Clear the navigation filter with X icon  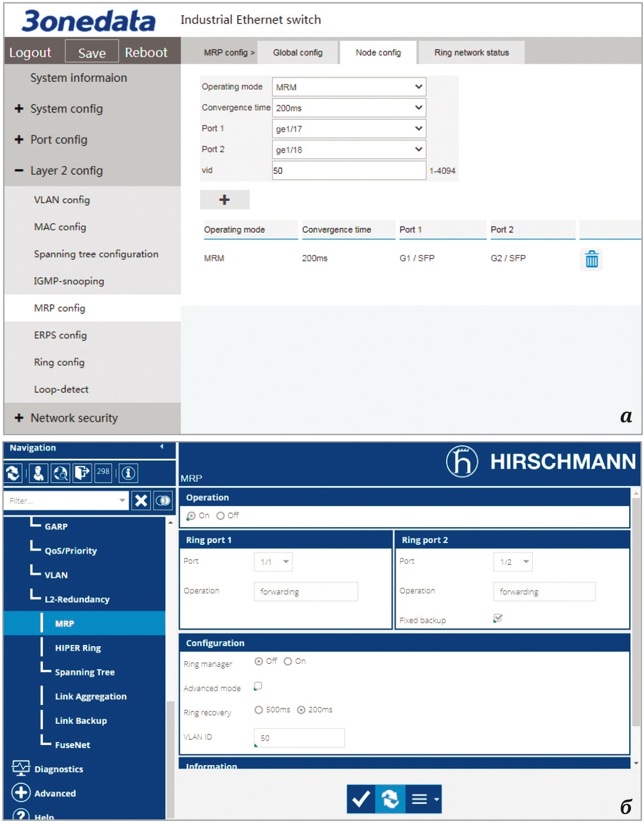pyautogui.click(x=141, y=501)
